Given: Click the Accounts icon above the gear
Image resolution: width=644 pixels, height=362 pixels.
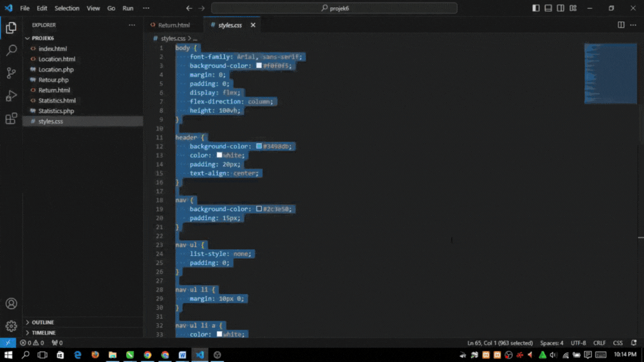Looking at the screenshot, I should pyautogui.click(x=11, y=303).
